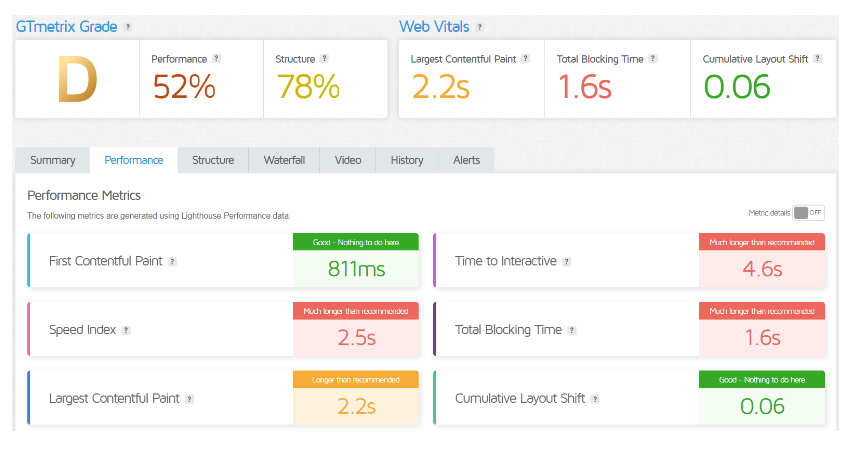Click the 1.6s Total Blocking Time metric value
This screenshot has height=453, width=847.
pyautogui.click(x=762, y=337)
